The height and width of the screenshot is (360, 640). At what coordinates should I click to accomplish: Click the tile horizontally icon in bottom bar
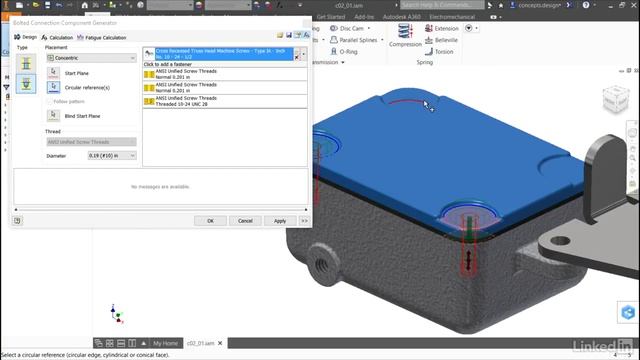[x=121, y=343]
